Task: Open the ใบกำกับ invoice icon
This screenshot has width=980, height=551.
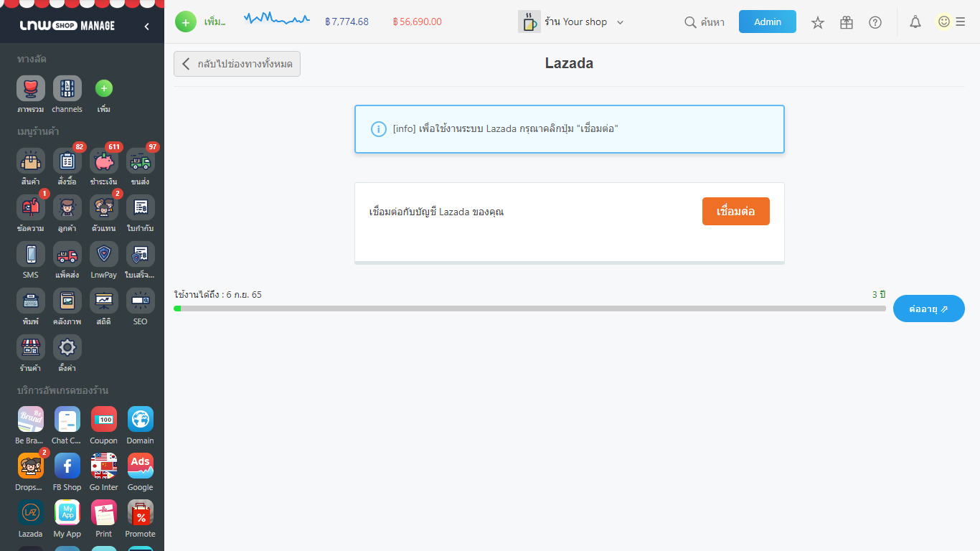Action: click(141, 207)
